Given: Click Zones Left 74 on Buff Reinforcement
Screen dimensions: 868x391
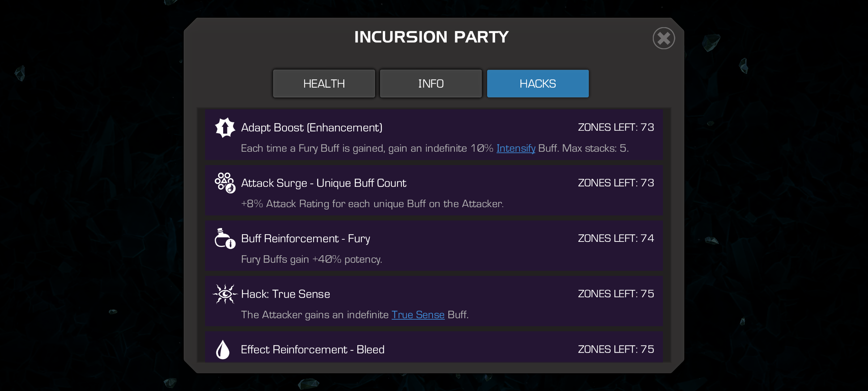Looking at the screenshot, I should (x=616, y=238).
